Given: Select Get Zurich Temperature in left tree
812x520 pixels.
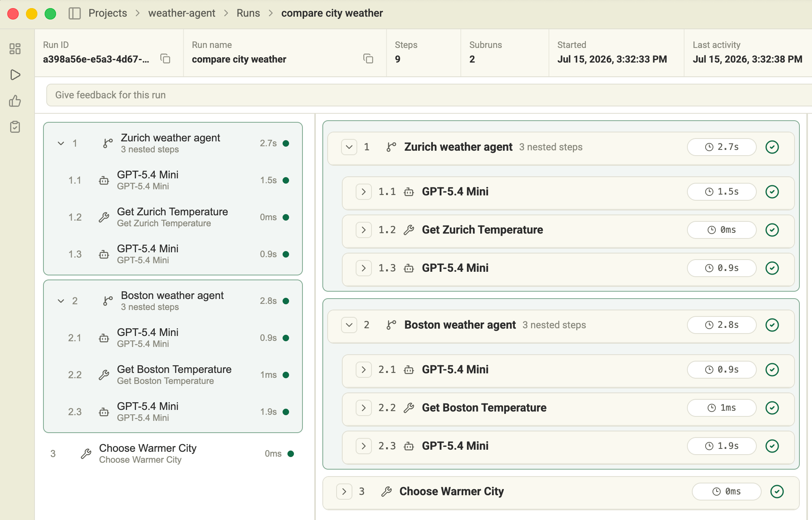Looking at the screenshot, I should point(173,217).
